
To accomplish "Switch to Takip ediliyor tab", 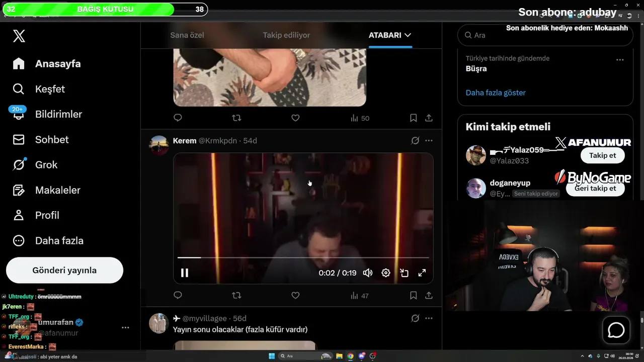I will (x=286, y=35).
